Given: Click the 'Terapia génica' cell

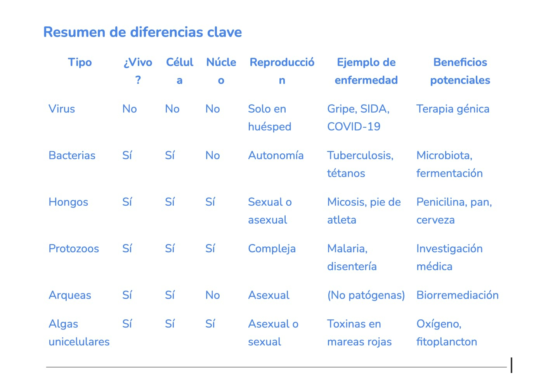Looking at the screenshot, I should click(x=453, y=109).
